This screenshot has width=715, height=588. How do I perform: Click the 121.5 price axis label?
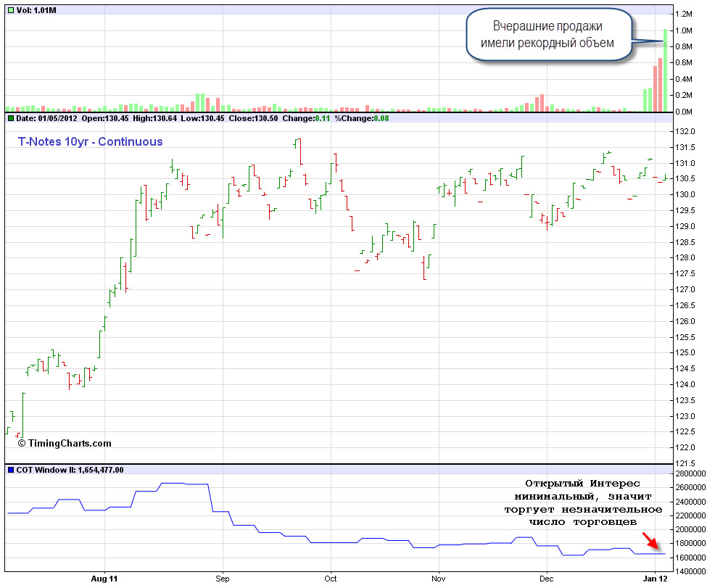point(685,463)
